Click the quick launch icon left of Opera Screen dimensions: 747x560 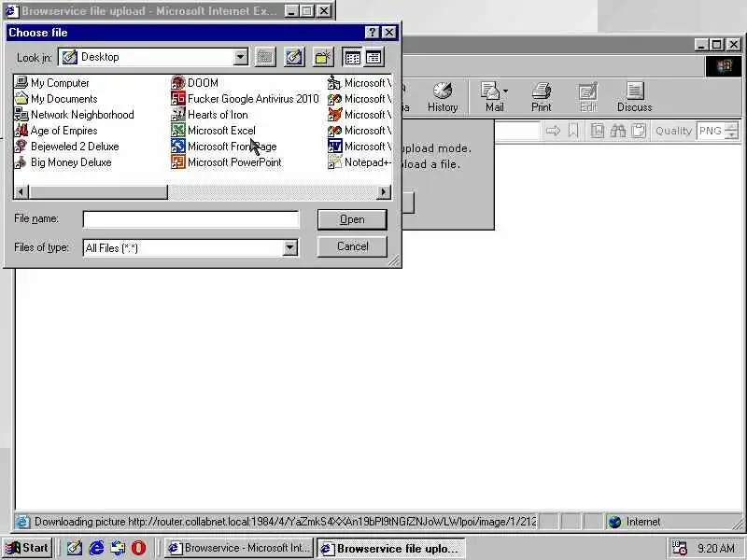[118, 548]
